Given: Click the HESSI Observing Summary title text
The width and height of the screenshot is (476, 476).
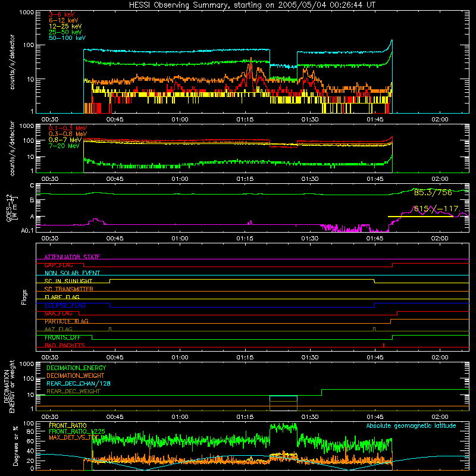Looking at the screenshot, I should tap(252, 5).
